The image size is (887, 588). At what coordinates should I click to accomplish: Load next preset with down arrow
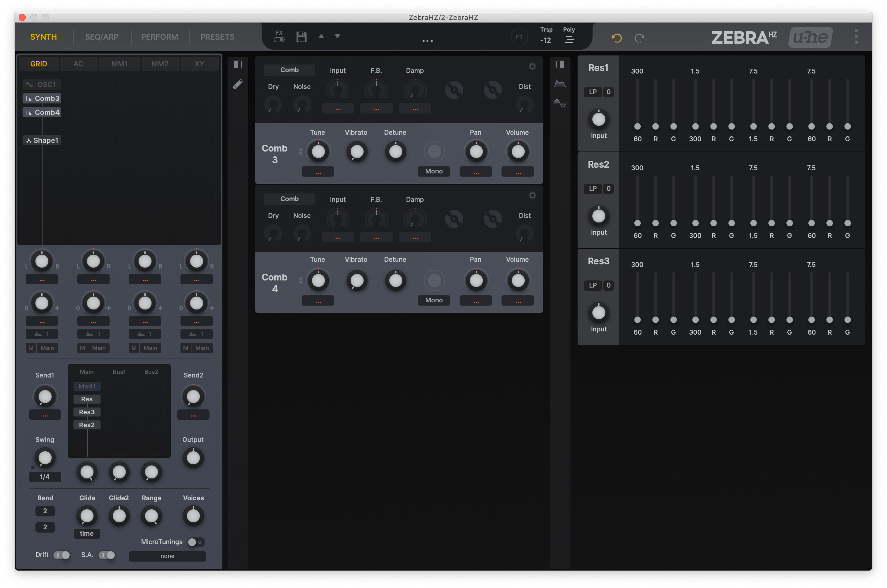coord(337,36)
